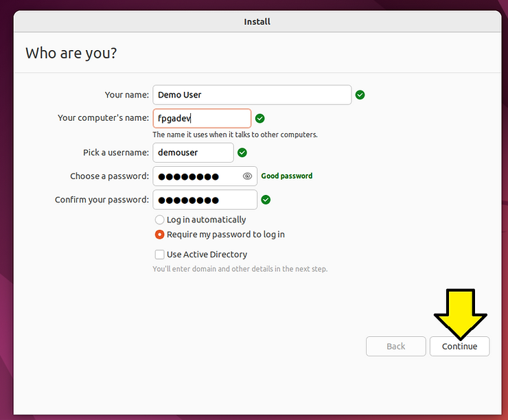Click the hint text below computer's name

click(x=235, y=135)
